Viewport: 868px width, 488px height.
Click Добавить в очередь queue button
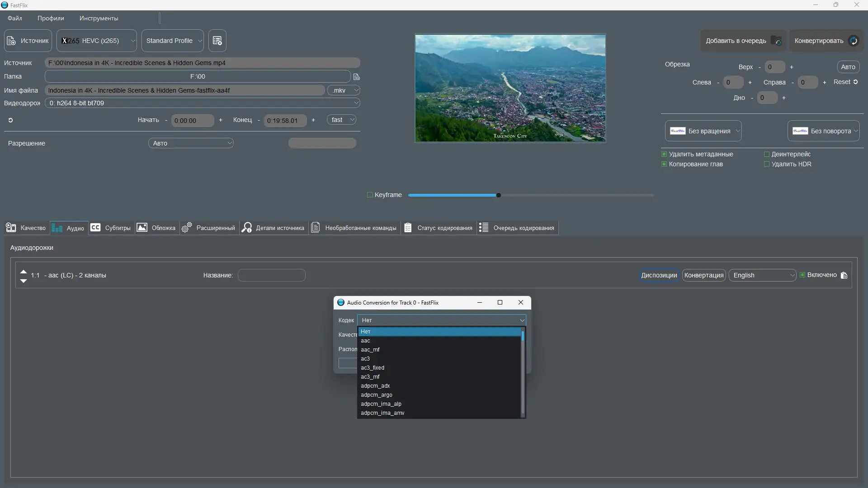click(x=743, y=41)
